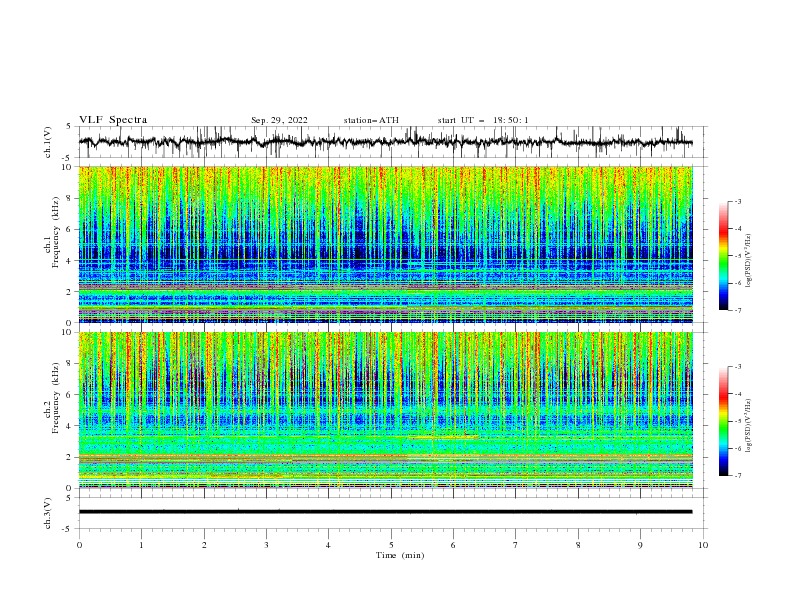Screen dimensions: 792x612
Task: Click the "Time (min)" axis title
Action: click(400, 555)
